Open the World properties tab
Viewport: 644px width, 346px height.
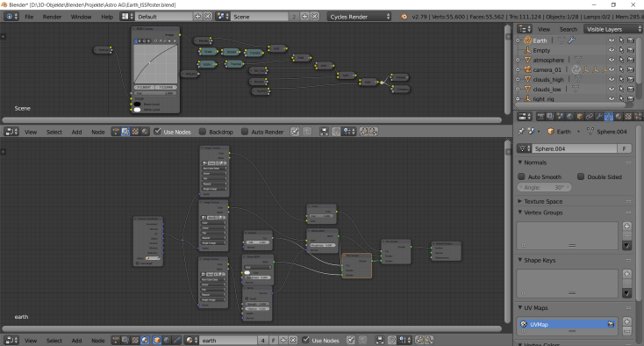569,117
